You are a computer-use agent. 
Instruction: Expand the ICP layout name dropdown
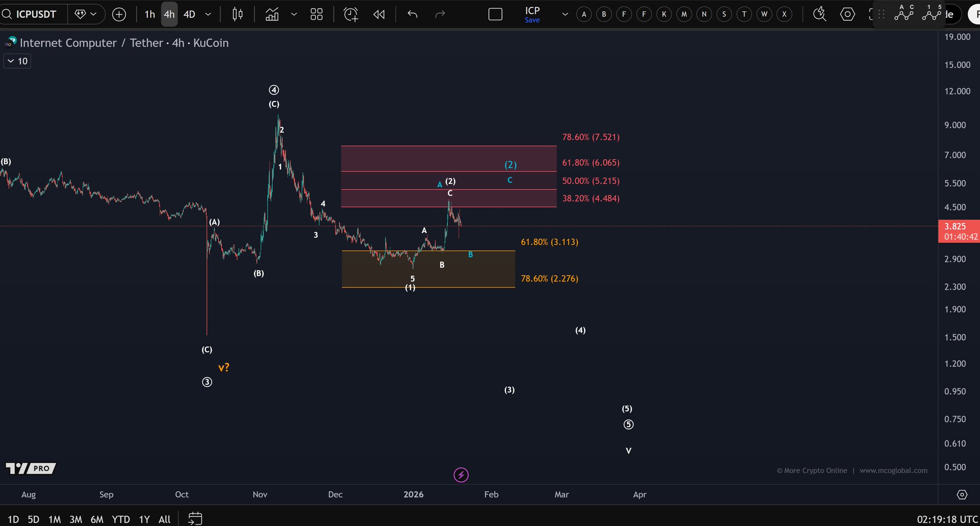point(565,14)
